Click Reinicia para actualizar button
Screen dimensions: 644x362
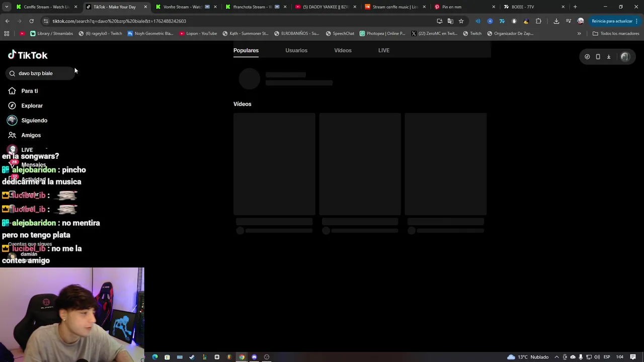pyautogui.click(x=612, y=21)
